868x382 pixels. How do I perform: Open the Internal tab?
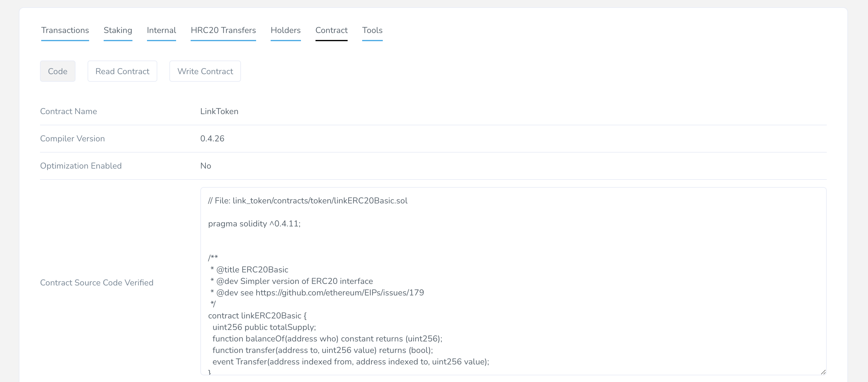pos(162,30)
